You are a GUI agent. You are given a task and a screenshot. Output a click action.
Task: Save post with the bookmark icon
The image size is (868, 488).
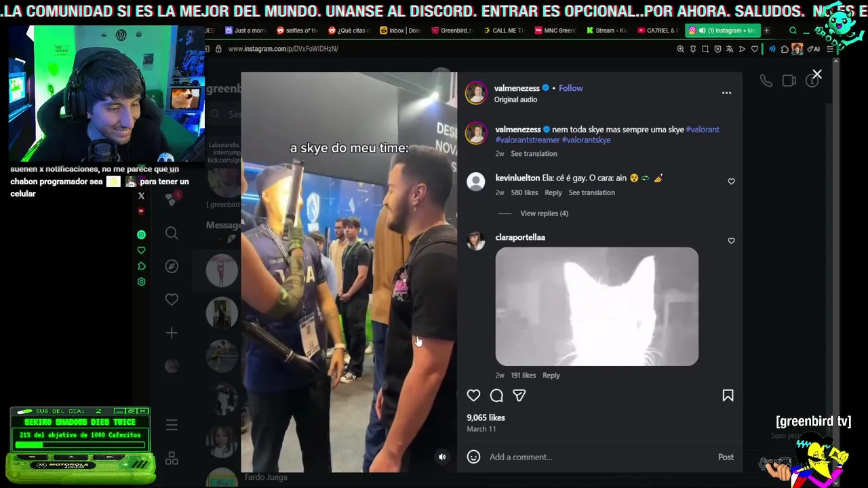[728, 395]
